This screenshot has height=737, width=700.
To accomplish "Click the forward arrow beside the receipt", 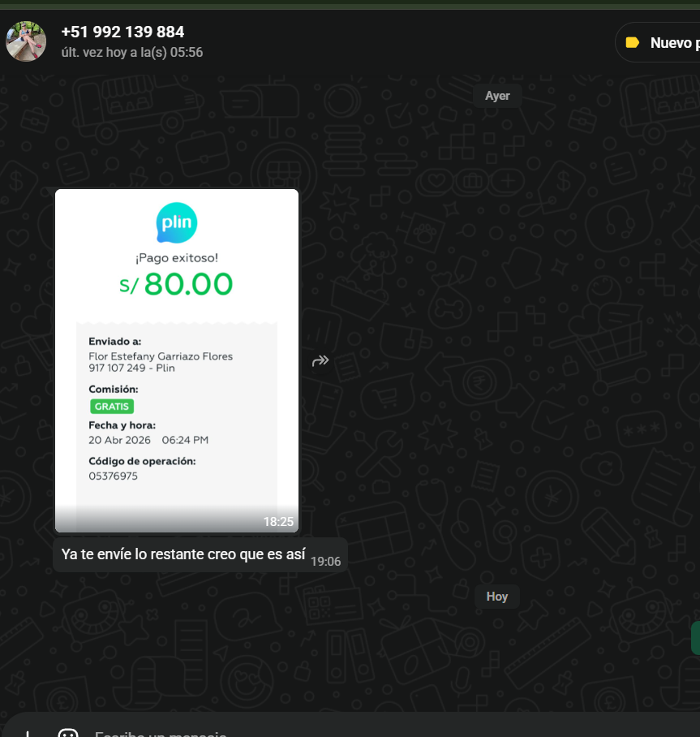I will click(320, 361).
